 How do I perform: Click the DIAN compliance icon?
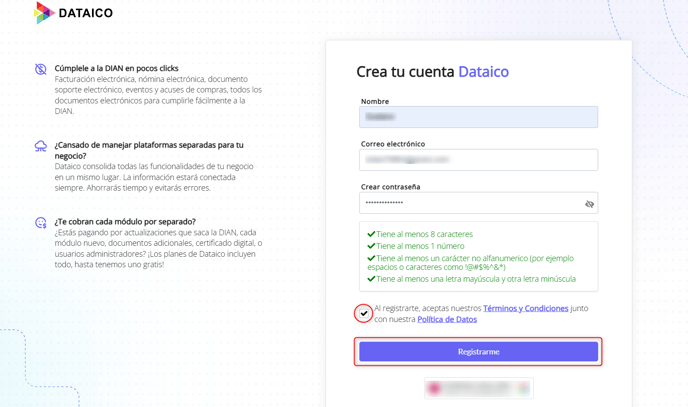coord(40,69)
